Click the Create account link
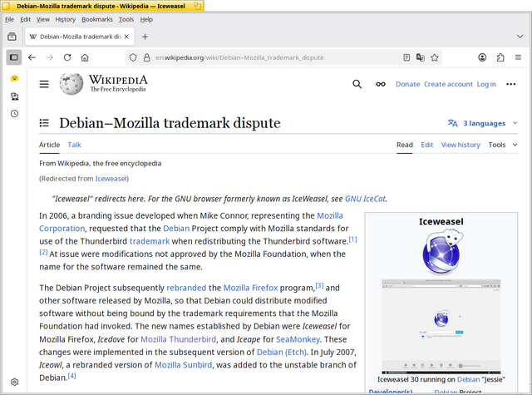Image resolution: width=532 pixels, height=395 pixels. click(x=448, y=84)
